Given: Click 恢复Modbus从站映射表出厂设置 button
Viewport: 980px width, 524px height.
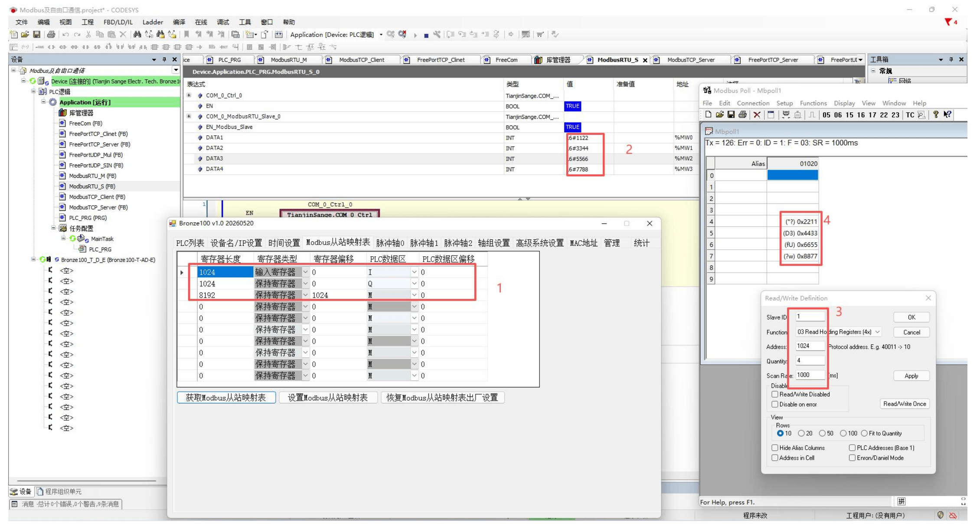Looking at the screenshot, I should 442,398.
